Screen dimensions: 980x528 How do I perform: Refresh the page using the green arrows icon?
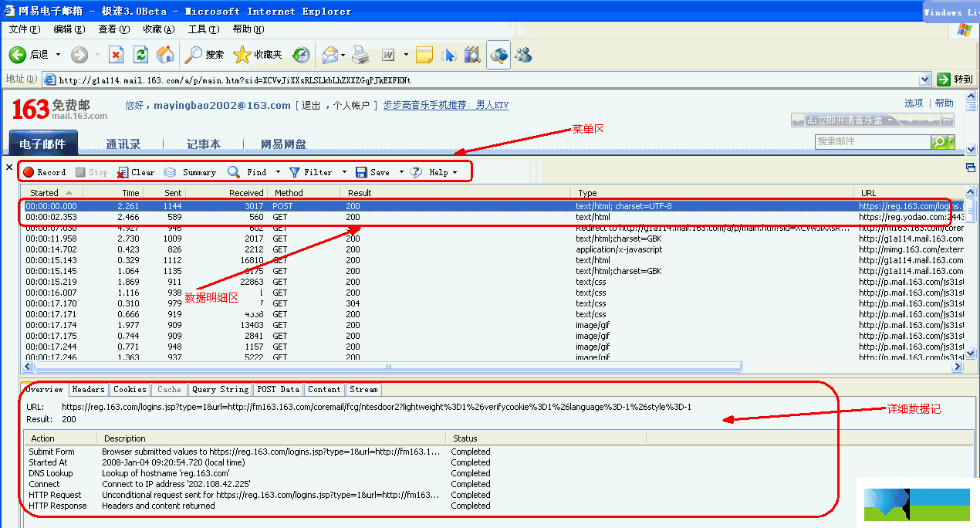pyautogui.click(x=140, y=55)
